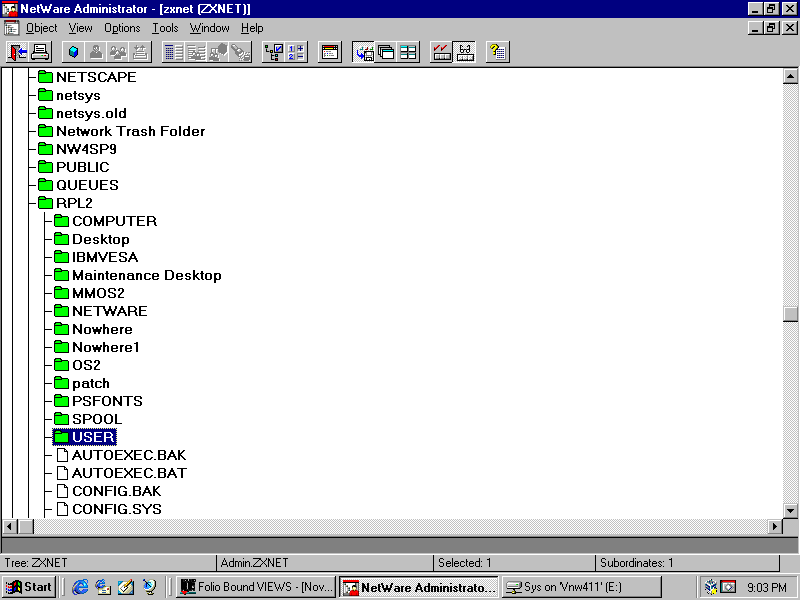Click the document control icon left of Object menu
The width and height of the screenshot is (800, 600).
point(11,28)
